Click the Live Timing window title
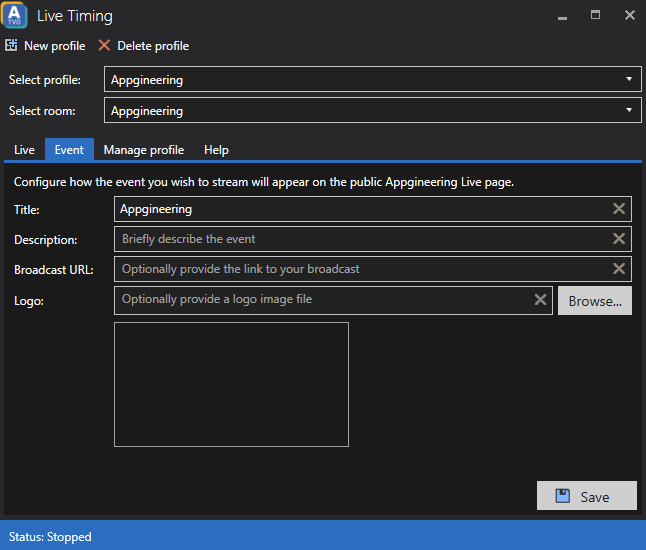646x550 pixels. point(75,16)
